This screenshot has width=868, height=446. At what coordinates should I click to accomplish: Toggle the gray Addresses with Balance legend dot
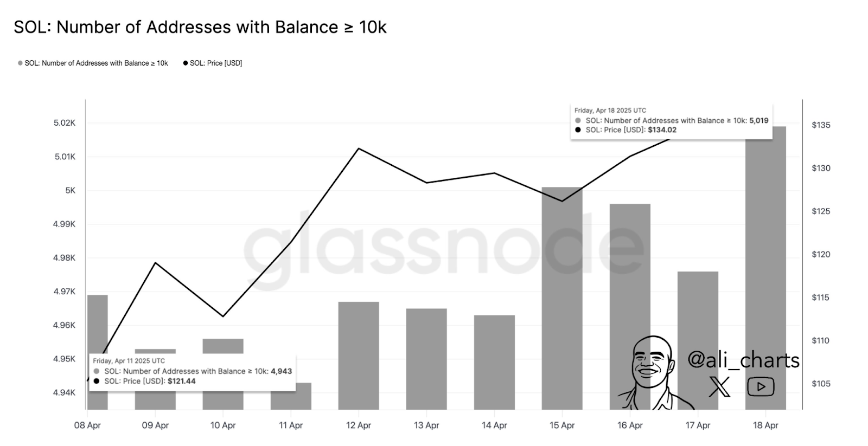20,63
